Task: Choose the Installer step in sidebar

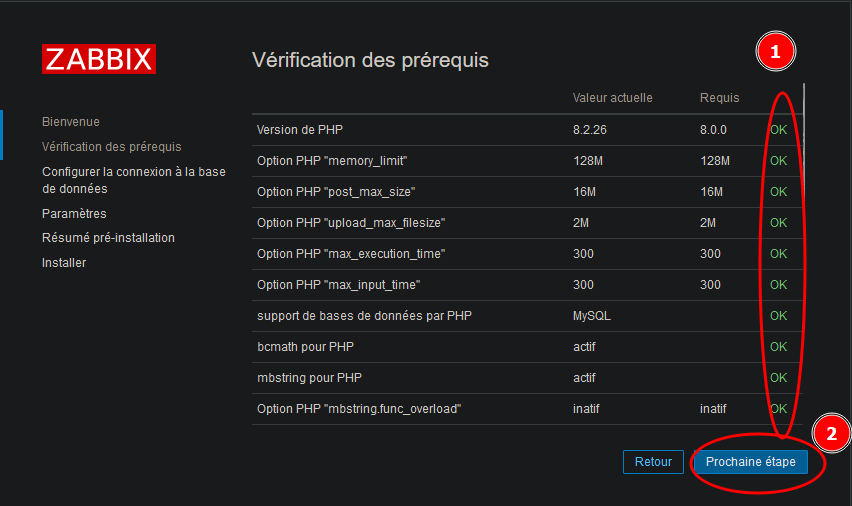Action: point(64,263)
